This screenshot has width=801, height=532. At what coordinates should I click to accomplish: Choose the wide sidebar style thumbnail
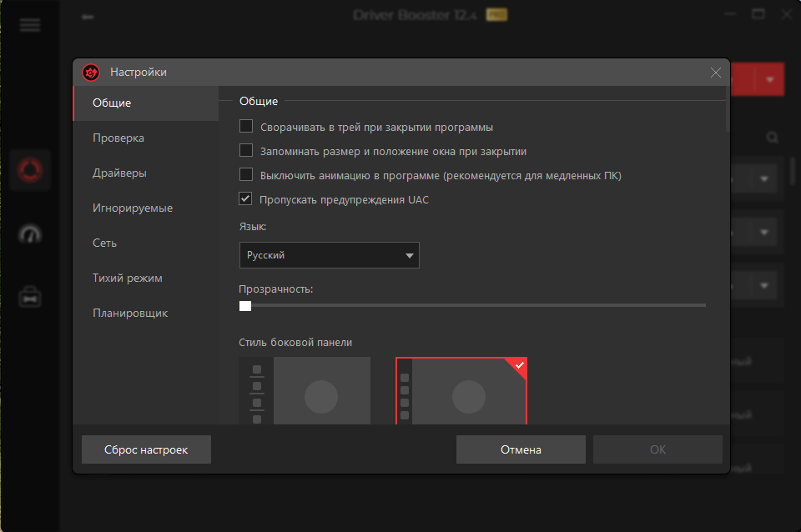(x=305, y=390)
